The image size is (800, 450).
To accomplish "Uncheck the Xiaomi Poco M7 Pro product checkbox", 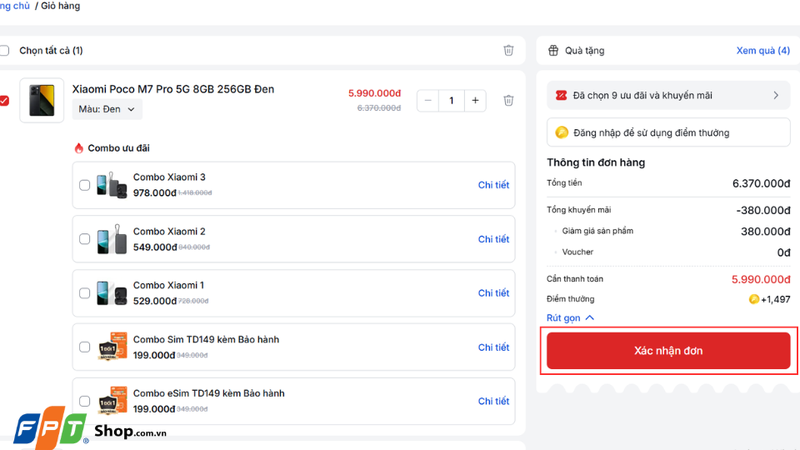I will (x=4, y=101).
